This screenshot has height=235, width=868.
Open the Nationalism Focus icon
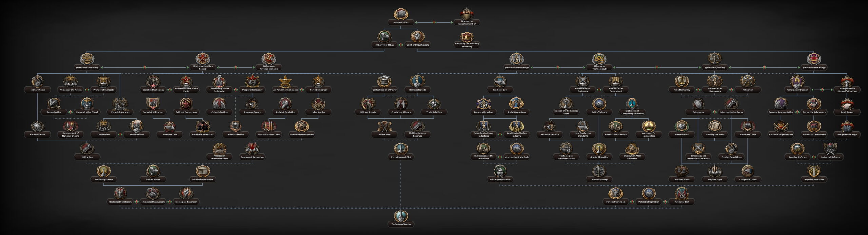pos(87,59)
